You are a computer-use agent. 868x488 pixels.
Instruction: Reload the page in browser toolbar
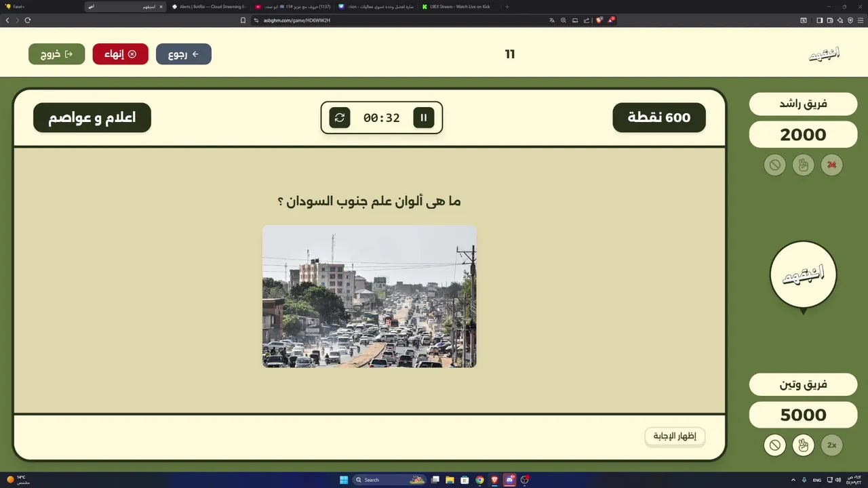tap(28, 20)
